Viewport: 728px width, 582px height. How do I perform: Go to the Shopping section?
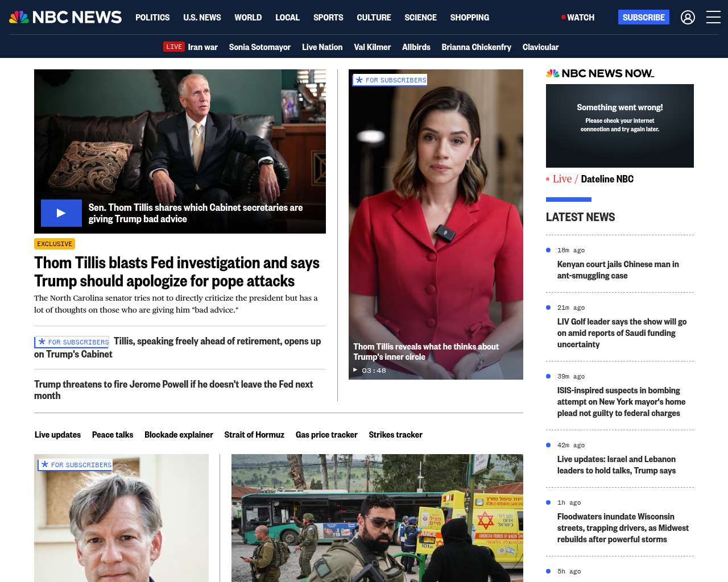pos(469,18)
